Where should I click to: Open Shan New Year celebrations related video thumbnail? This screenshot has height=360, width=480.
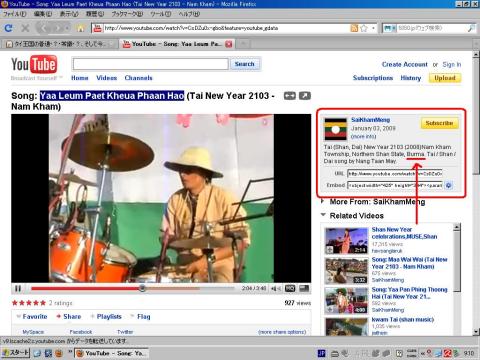pos(346,241)
